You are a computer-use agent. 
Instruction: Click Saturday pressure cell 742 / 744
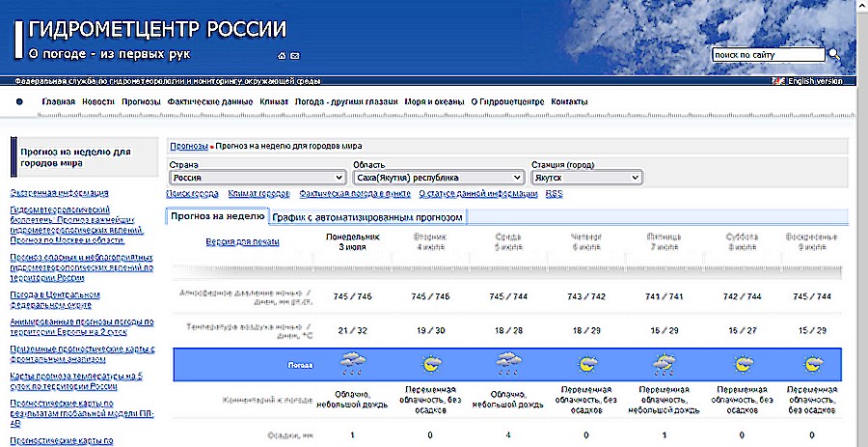(x=743, y=297)
